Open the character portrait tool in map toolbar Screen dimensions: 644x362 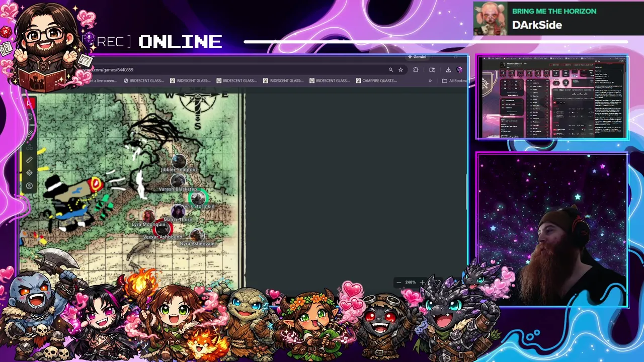[29, 186]
